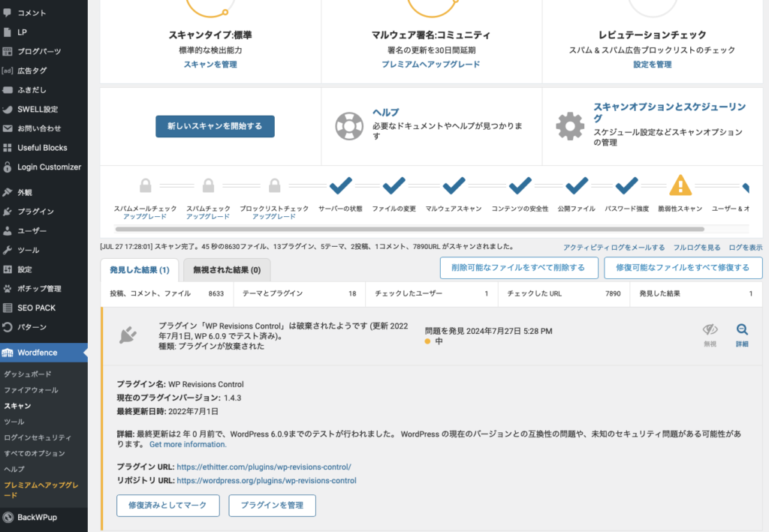Open すべてのオプション submenu item
This screenshot has height=532, width=769.
35,454
